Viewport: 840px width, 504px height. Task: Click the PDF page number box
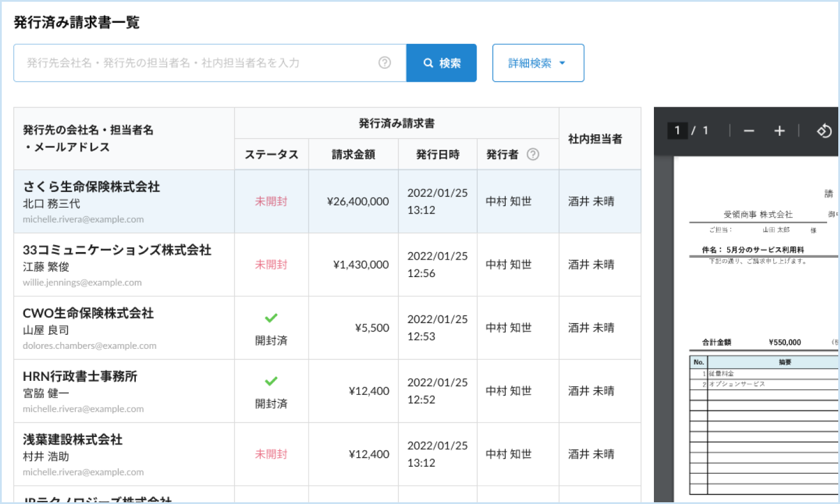pyautogui.click(x=677, y=131)
